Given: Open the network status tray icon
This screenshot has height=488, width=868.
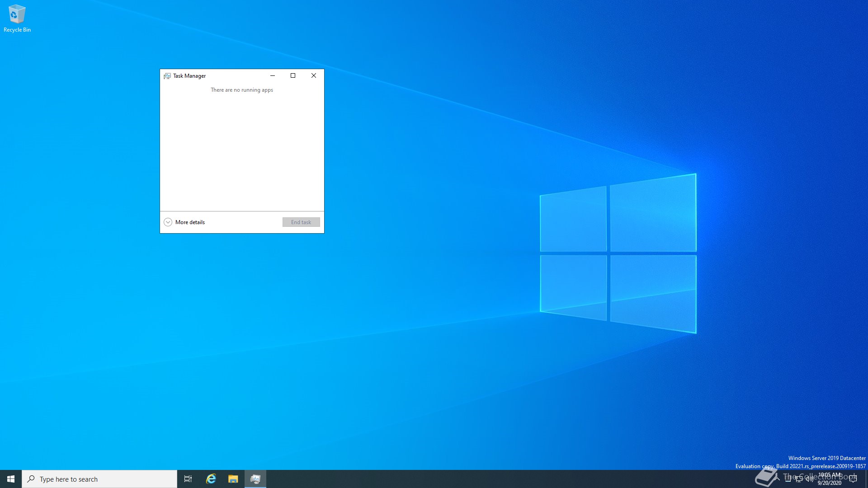Looking at the screenshot, I should pyautogui.click(x=799, y=479).
